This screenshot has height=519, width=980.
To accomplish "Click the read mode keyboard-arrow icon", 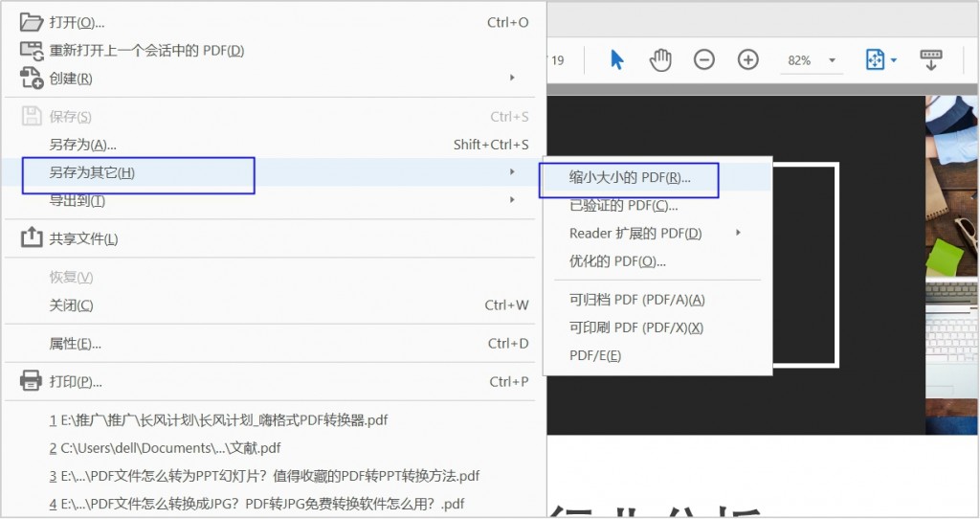I will click(x=930, y=60).
